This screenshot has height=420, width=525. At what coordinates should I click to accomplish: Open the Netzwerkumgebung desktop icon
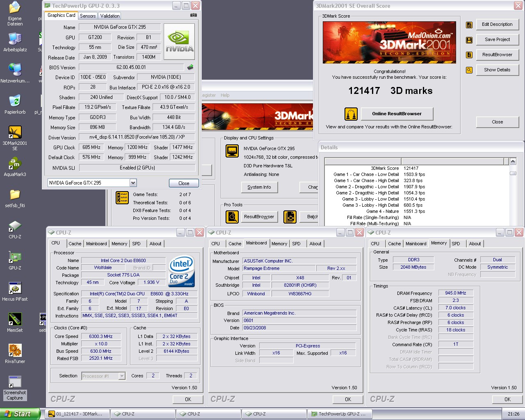15,73
